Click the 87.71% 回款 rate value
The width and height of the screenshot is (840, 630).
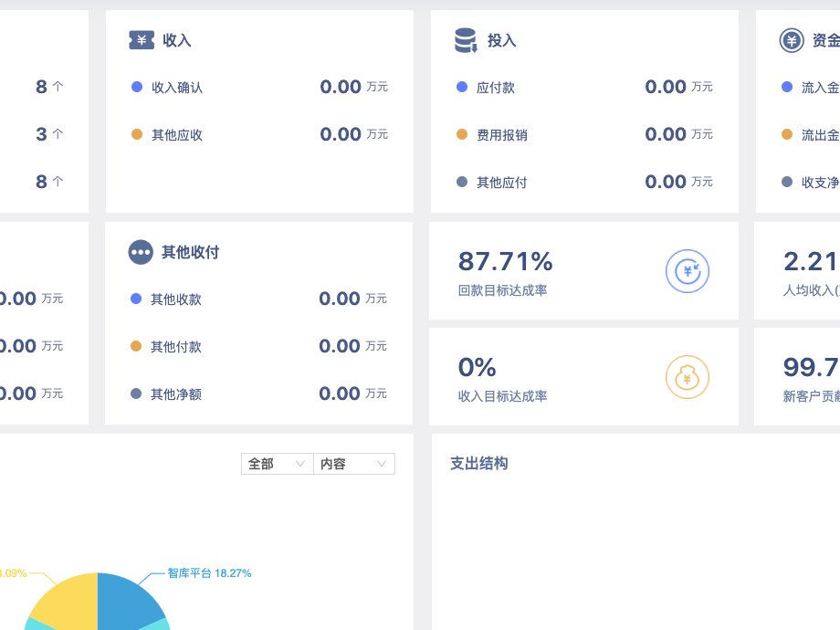click(x=505, y=262)
